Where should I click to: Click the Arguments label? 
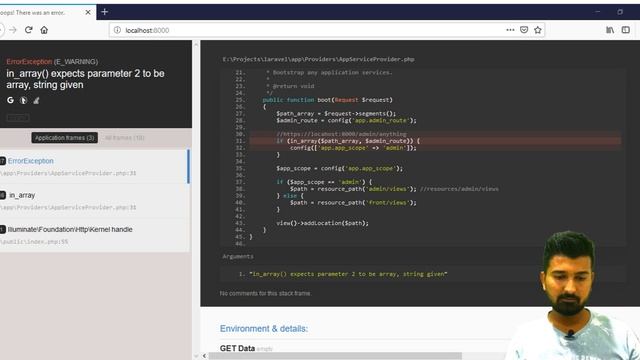238,256
